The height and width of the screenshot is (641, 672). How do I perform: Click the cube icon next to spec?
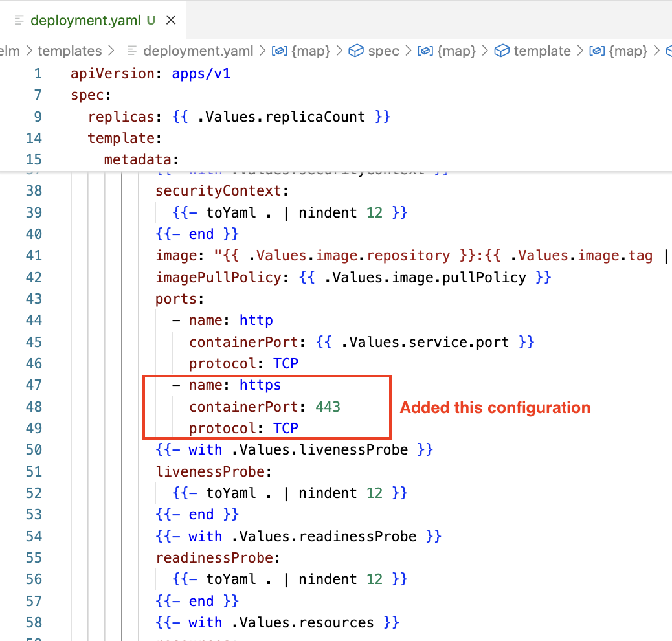coord(355,51)
